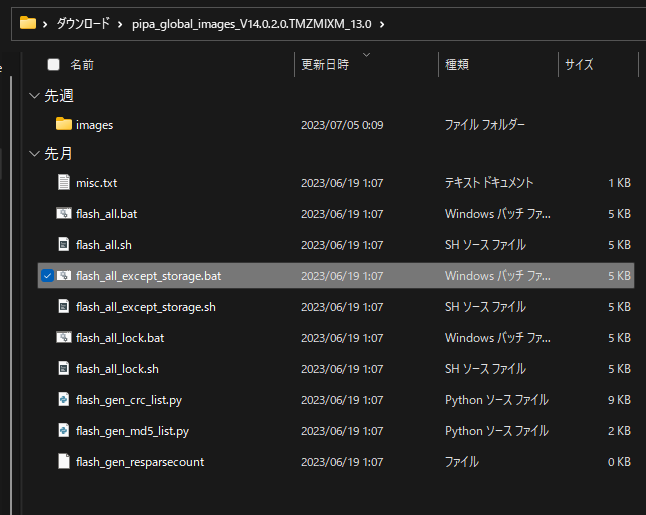Click the ファイル フォルダー type cell
646x515 pixels.
(x=484, y=124)
